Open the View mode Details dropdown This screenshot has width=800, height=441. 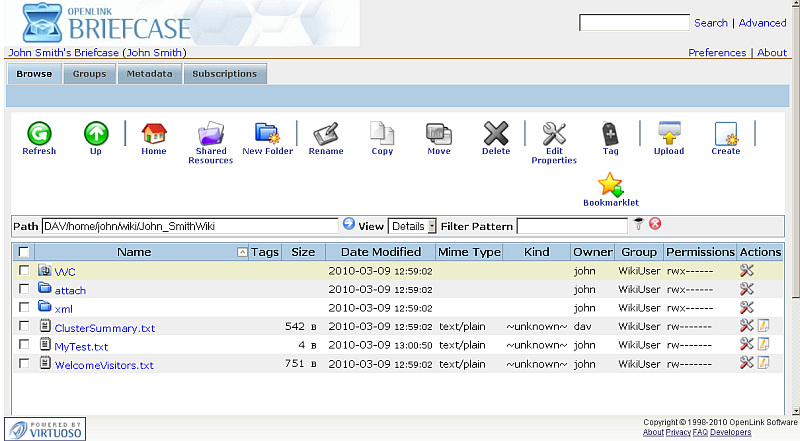(412, 226)
